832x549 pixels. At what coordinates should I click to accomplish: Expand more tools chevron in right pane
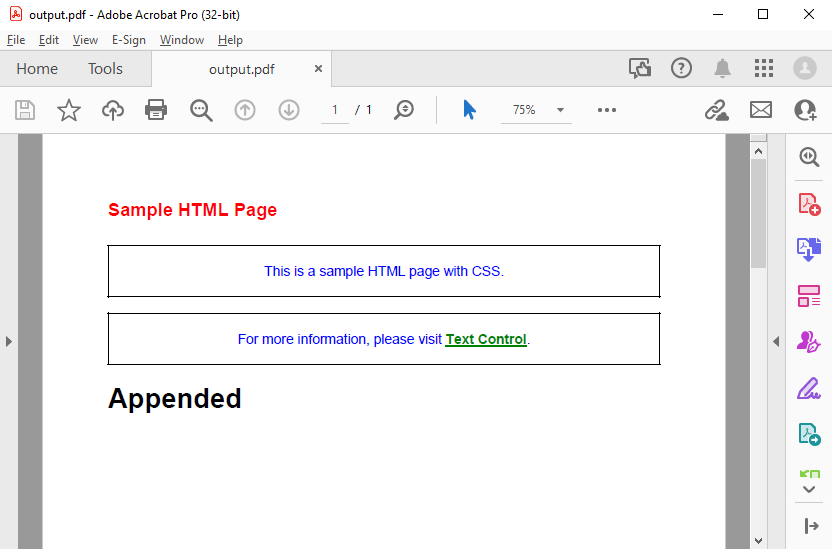(809, 490)
